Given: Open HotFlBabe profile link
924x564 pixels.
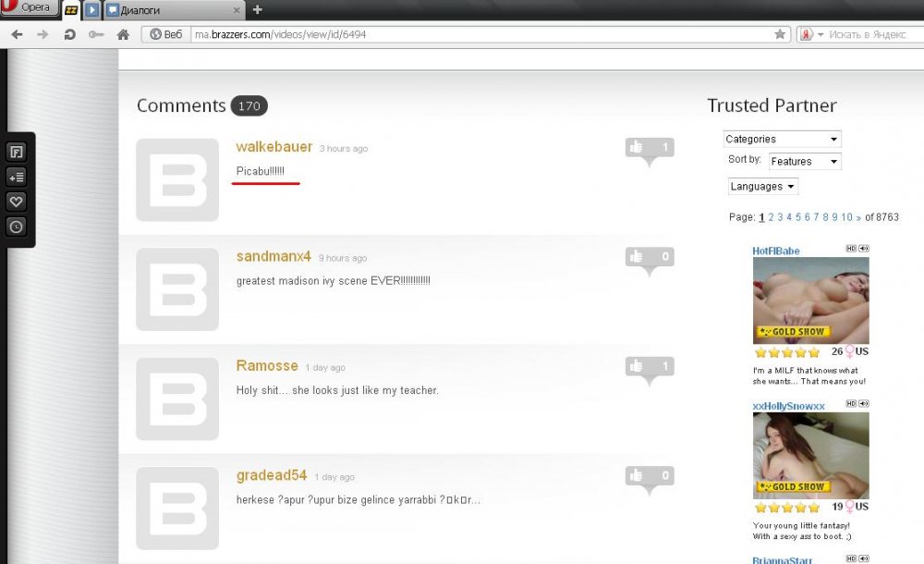Looking at the screenshot, I should click(776, 251).
